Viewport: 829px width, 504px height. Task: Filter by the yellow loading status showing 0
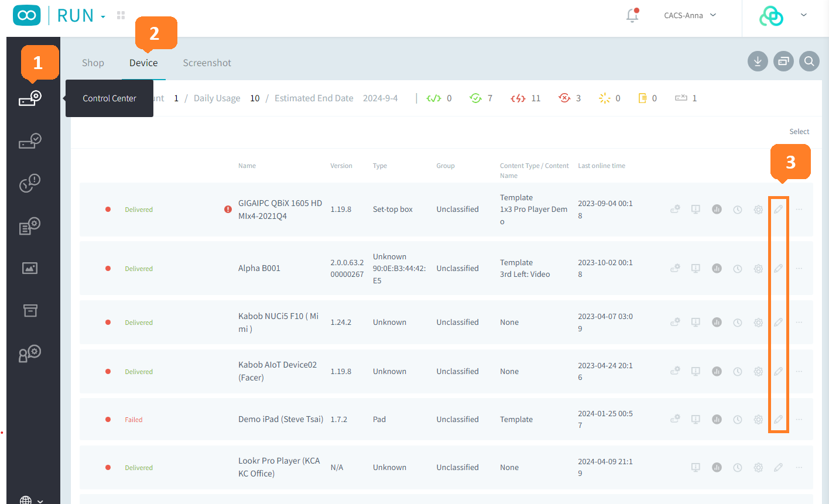(x=609, y=98)
